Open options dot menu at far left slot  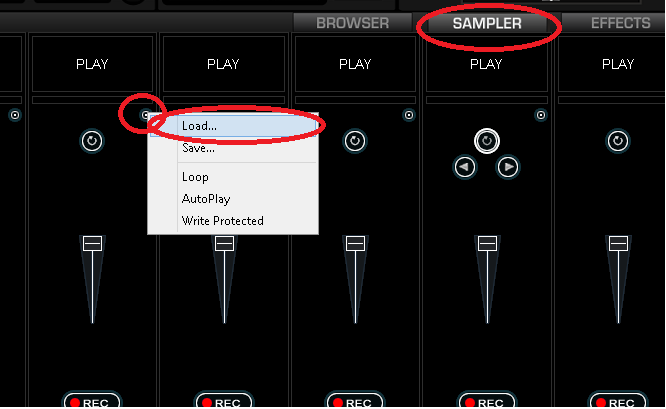point(15,115)
